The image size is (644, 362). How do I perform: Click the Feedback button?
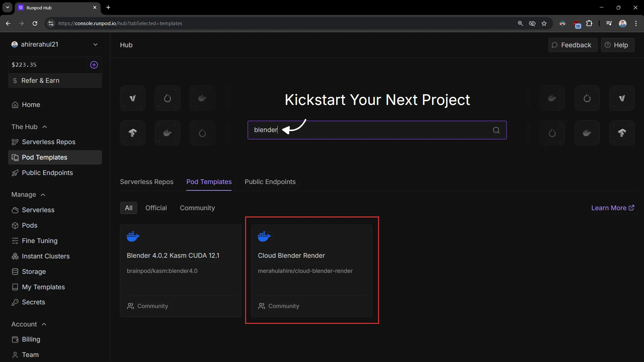click(x=573, y=45)
